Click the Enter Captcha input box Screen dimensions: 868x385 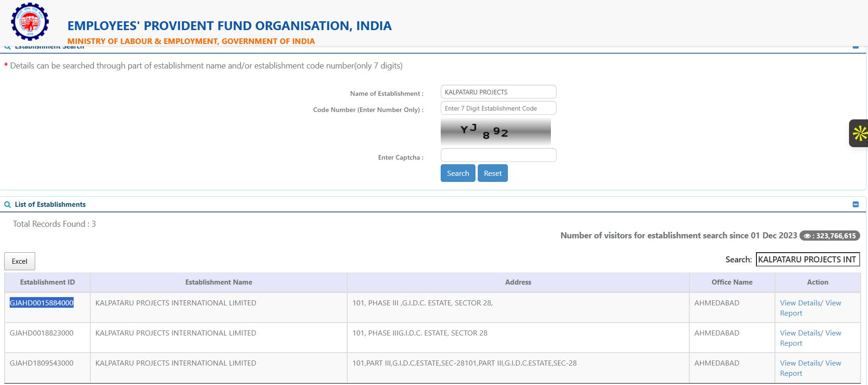[x=498, y=155]
